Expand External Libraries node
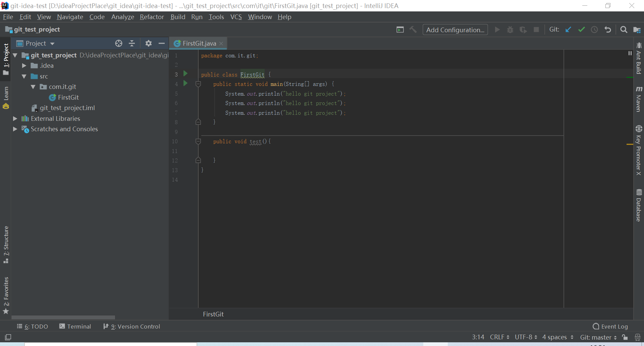This screenshot has width=644, height=346. pyautogui.click(x=15, y=118)
